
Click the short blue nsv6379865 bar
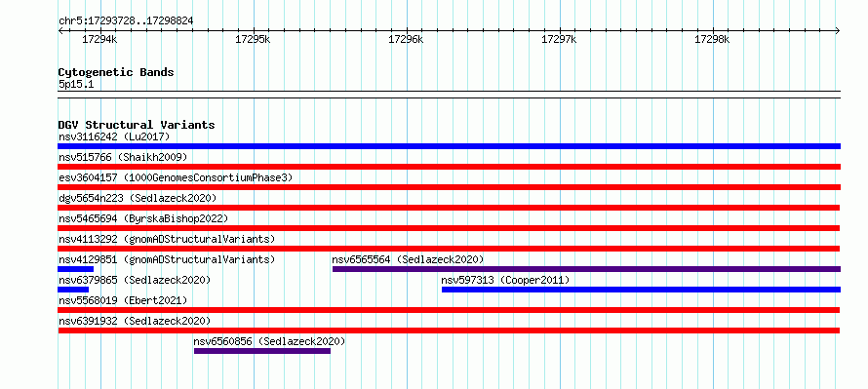73,290
